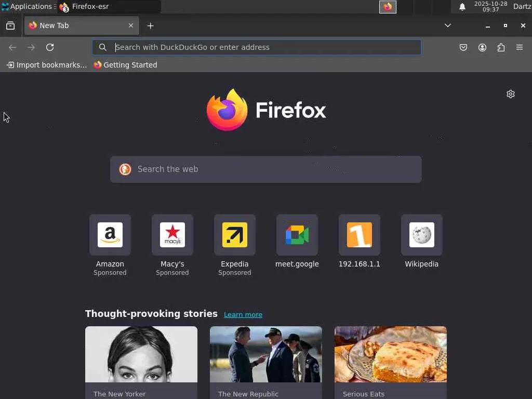Click the notification bell in the panel

tap(462, 7)
